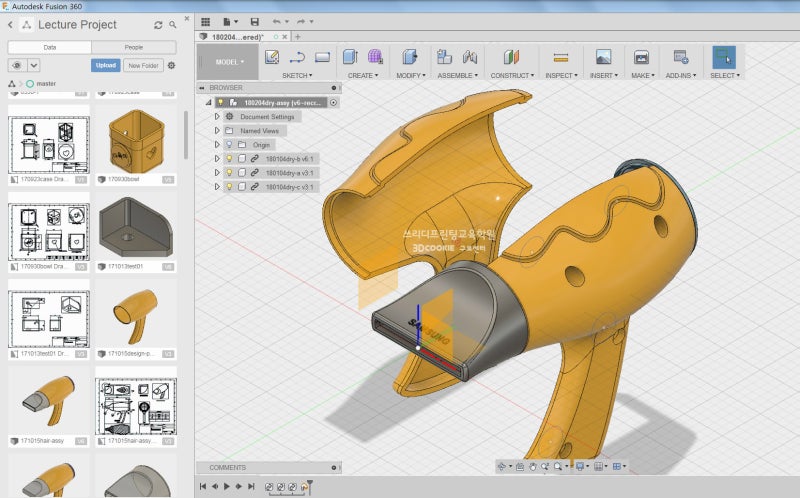This screenshot has height=498, width=800.
Task: Open project settings gear icon
Action: [171, 65]
